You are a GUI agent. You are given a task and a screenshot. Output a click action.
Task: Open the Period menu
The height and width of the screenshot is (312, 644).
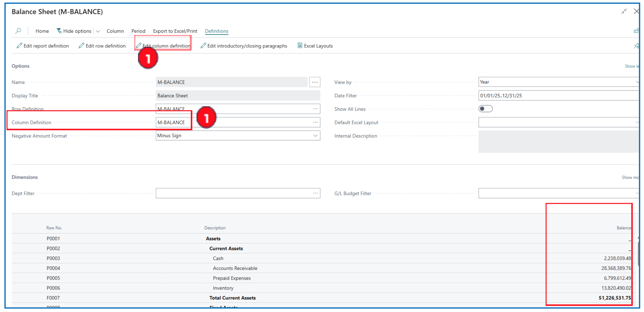[x=138, y=31]
